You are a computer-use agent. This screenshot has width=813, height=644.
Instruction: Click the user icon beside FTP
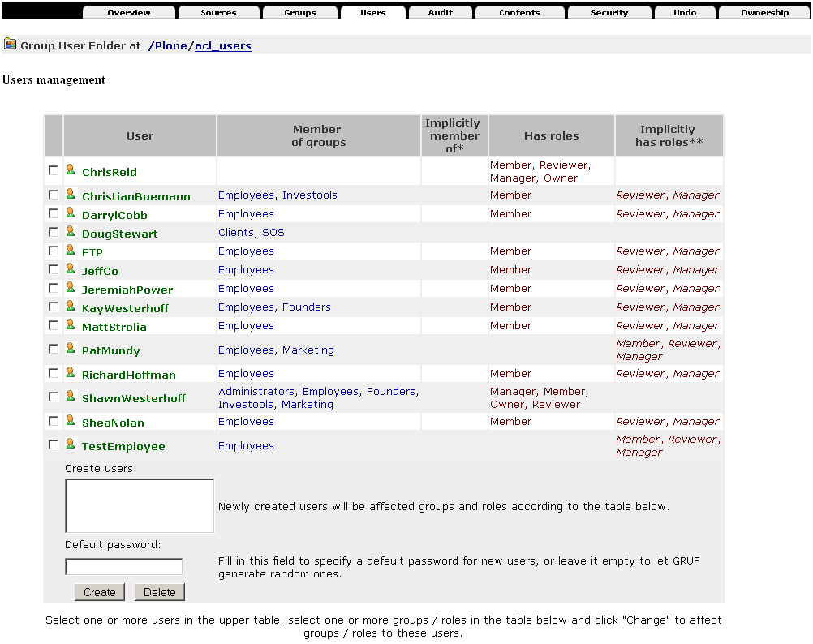(71, 251)
